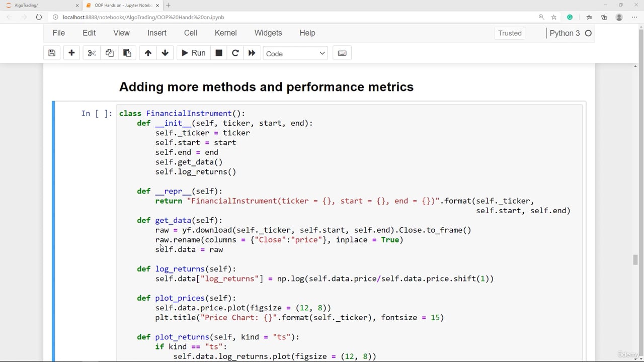
Task: Click the 'In [ ]:' cell prompt
Action: pyautogui.click(x=97, y=114)
